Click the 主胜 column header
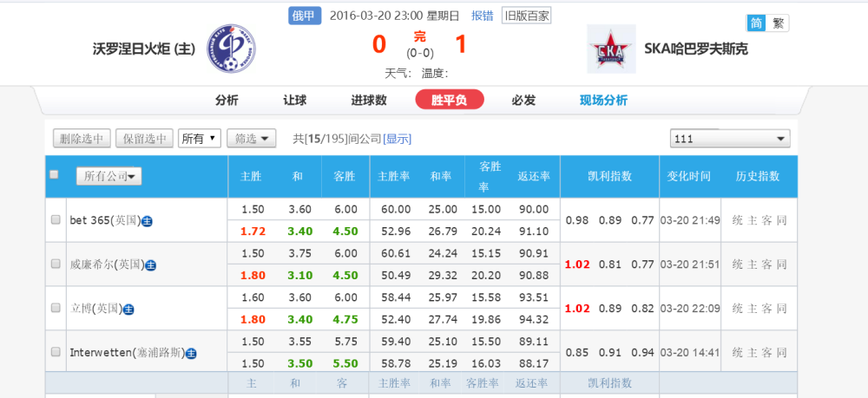Viewport: 868px width, 398px height. click(251, 176)
